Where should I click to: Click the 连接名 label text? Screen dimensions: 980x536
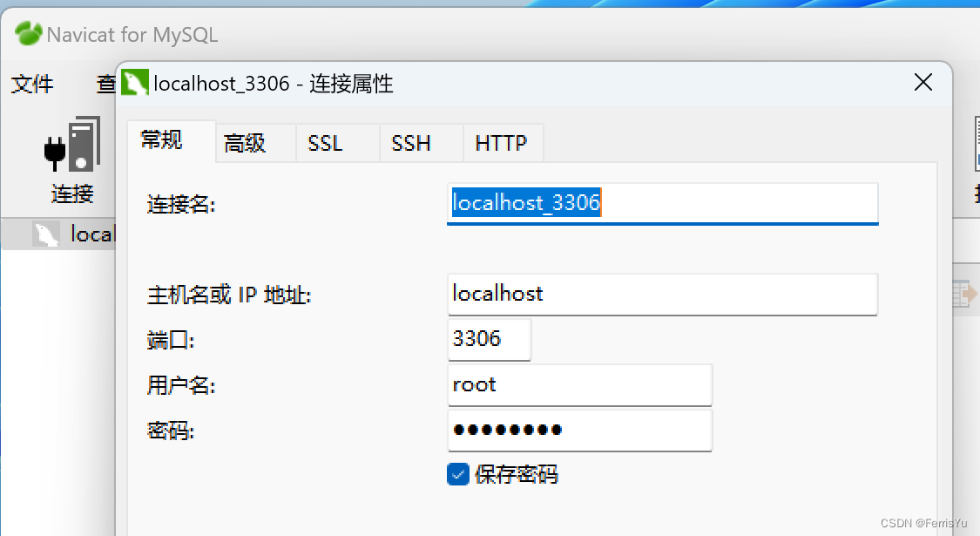(x=181, y=204)
